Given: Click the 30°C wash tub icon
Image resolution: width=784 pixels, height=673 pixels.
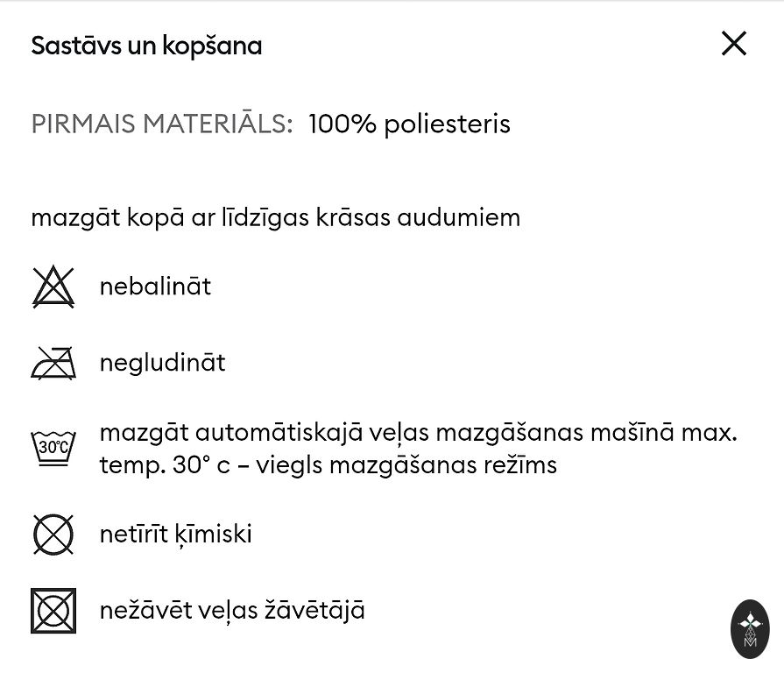Looking at the screenshot, I should [x=53, y=448].
